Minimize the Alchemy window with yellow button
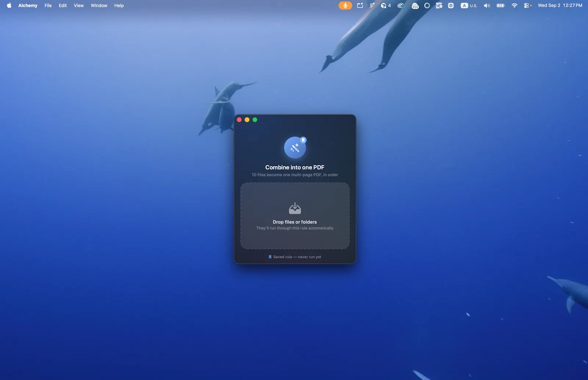The image size is (588, 380). pyautogui.click(x=247, y=120)
